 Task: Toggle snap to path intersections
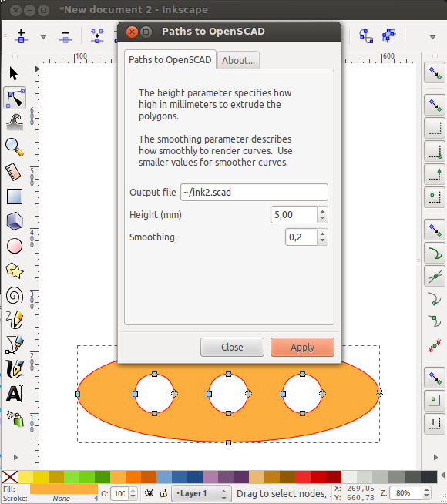tap(435, 276)
